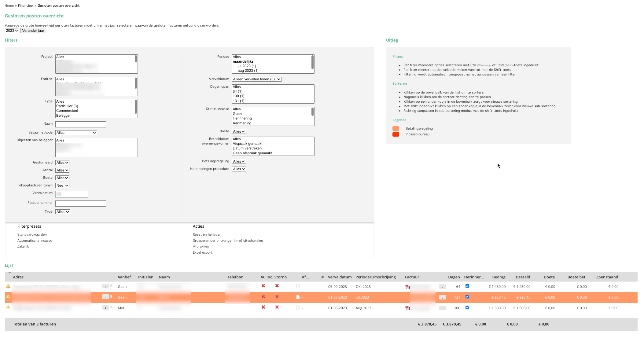This screenshot has width=644, height=338.
Task: Click warning triangle on Okt 2023 row
Action: 8,286
